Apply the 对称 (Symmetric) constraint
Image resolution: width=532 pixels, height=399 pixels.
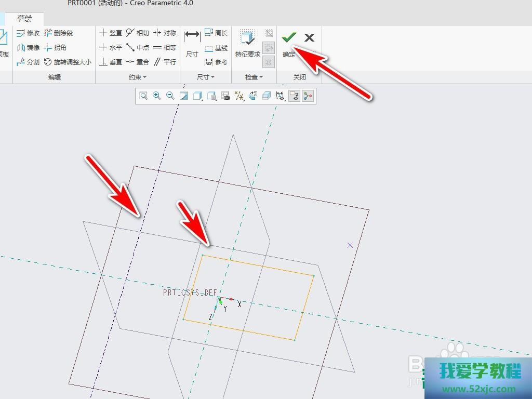point(165,33)
